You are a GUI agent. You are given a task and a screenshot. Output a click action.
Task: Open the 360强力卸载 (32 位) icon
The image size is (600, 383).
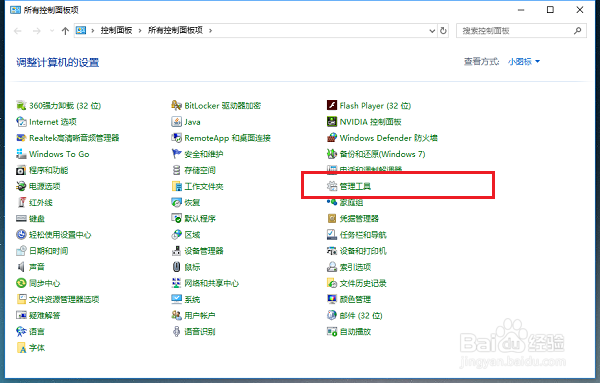[21, 105]
